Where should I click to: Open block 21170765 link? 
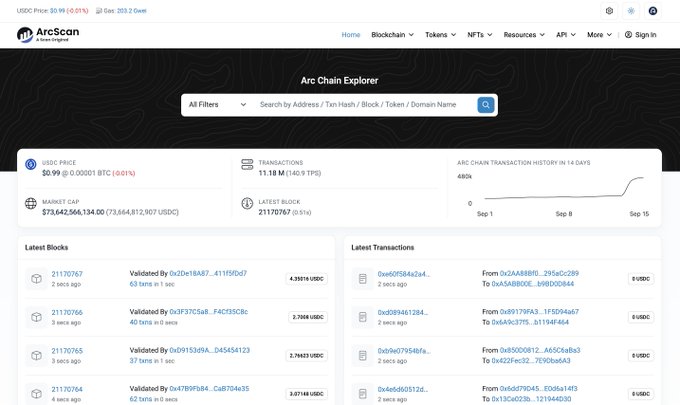pyautogui.click(x=67, y=351)
